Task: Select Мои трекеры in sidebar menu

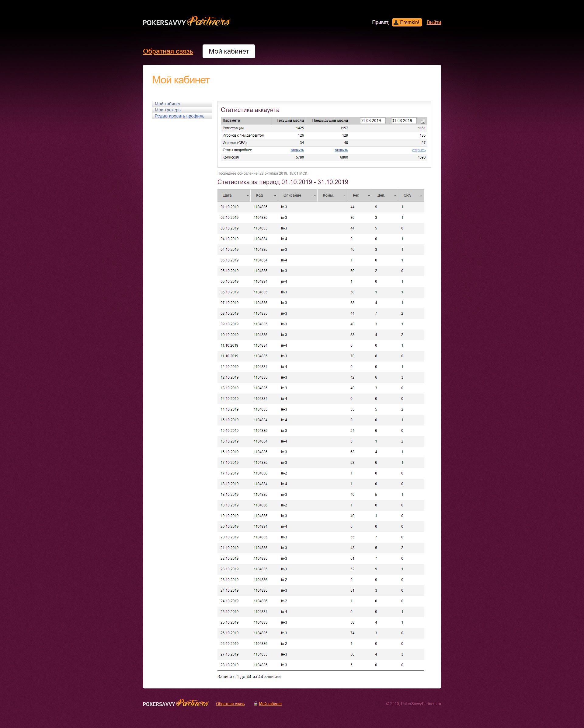Action: 168,110
